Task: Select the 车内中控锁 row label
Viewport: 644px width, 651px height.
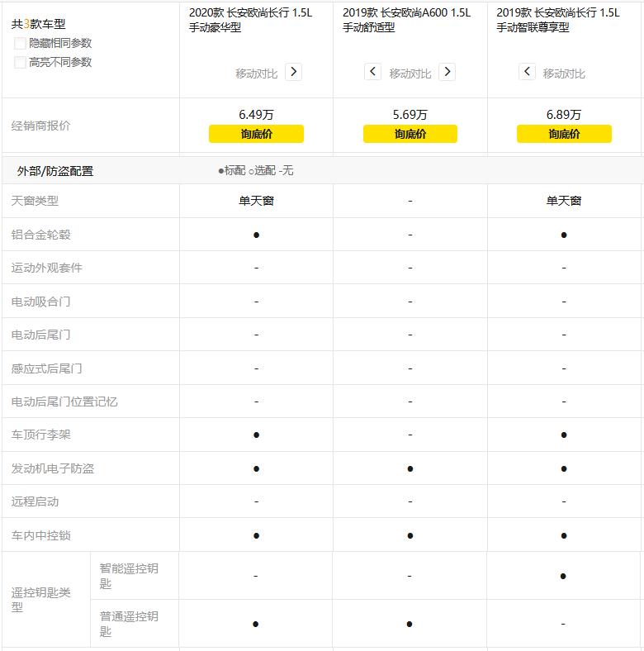Action: (x=40, y=535)
